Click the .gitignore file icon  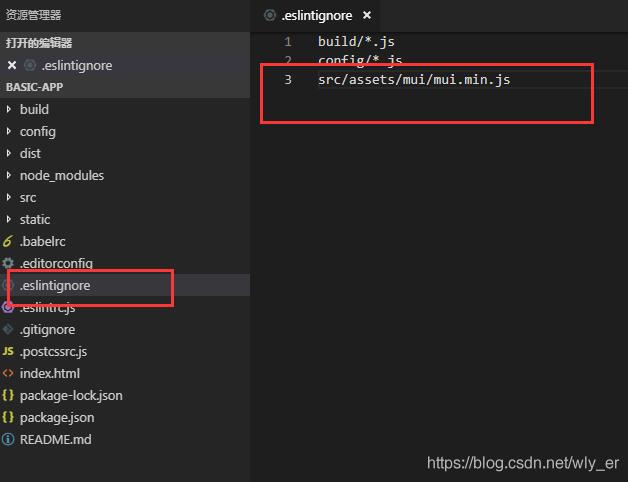pos(8,329)
